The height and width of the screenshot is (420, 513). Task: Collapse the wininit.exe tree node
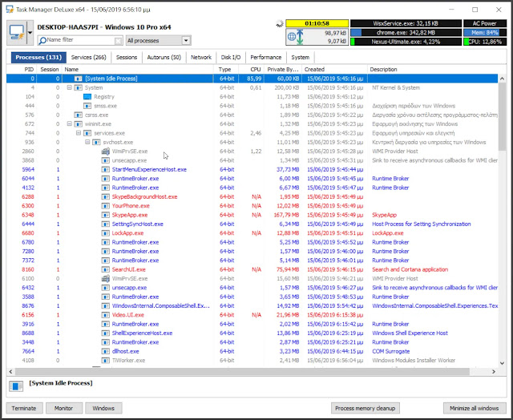tap(70, 124)
